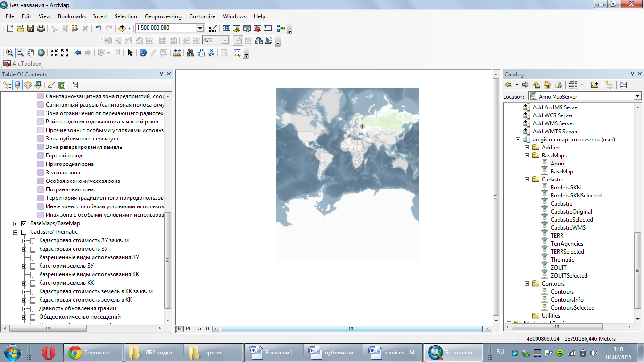Click the light-purple swatch beside Зеленая зона
Viewport: 644px width, 362px height.
[40, 173]
